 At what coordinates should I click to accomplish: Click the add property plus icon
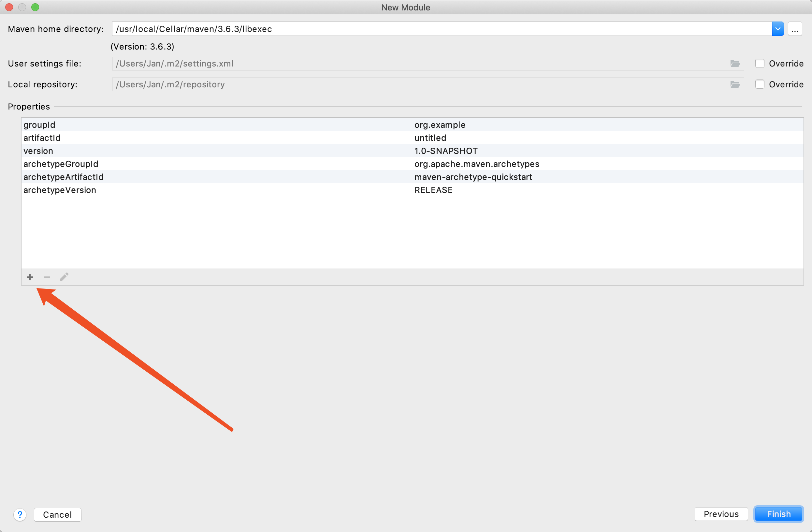[30, 277]
